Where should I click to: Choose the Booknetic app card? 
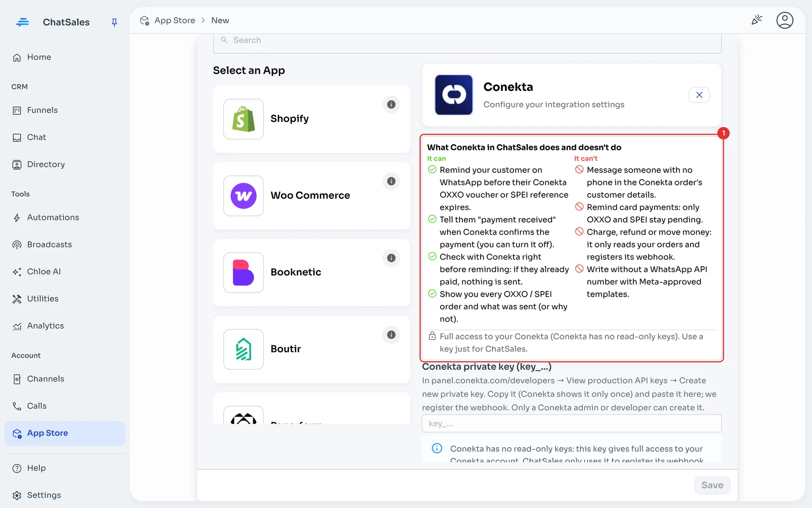point(312,273)
